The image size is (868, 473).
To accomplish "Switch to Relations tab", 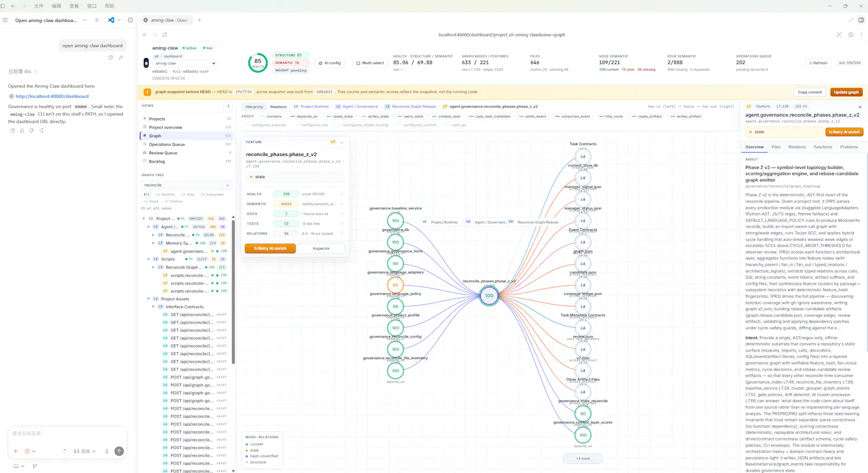I will pyautogui.click(x=278, y=107).
